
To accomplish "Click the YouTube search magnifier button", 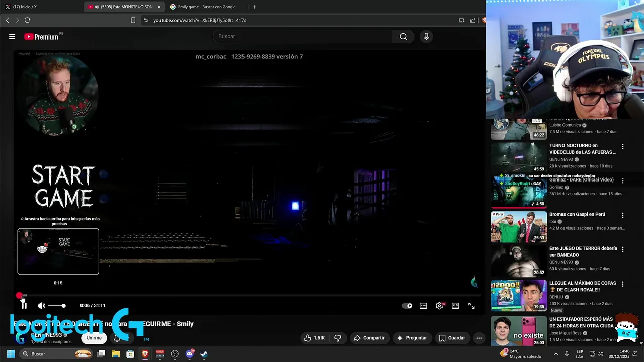I will click(404, 36).
